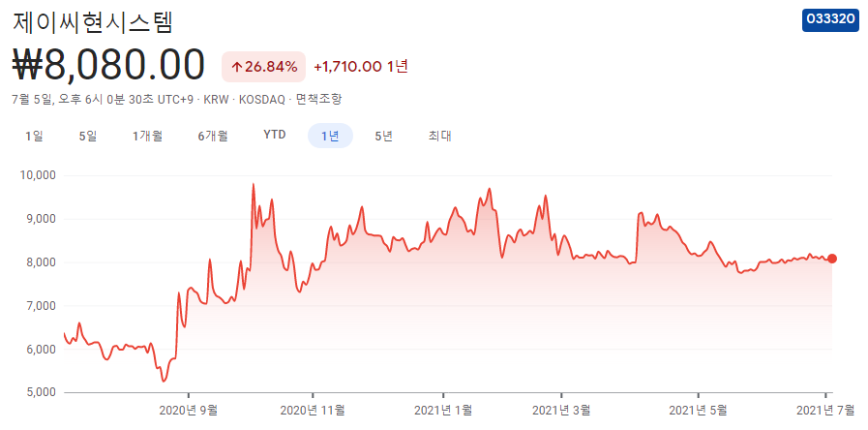Click the 9,000 y-axis label
The image size is (868, 430).
click(41, 219)
